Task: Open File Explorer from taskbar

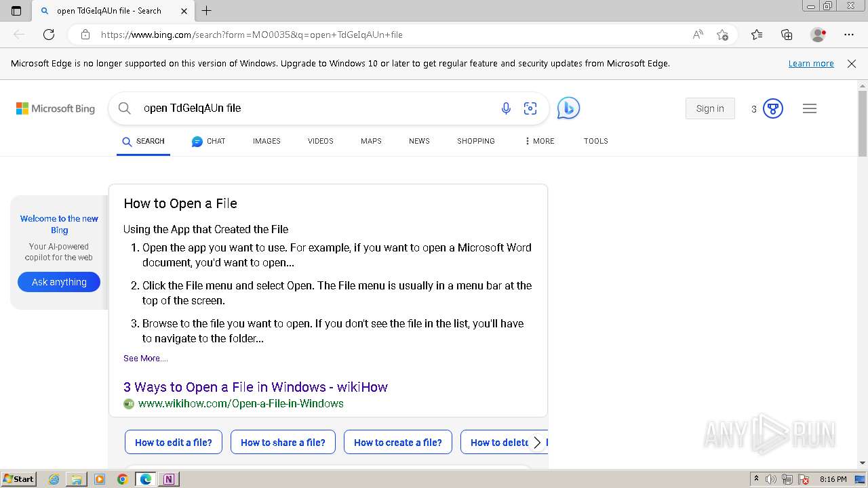Action: point(77,479)
